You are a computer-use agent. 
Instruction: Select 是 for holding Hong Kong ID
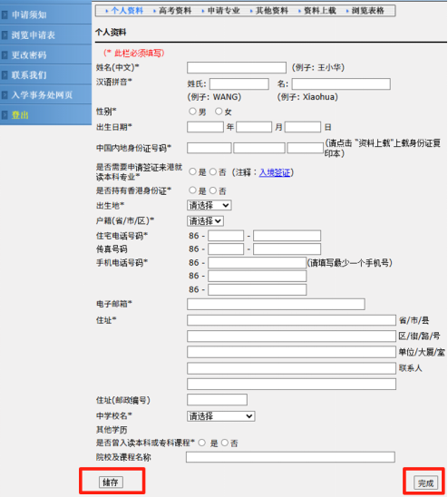[192, 190]
